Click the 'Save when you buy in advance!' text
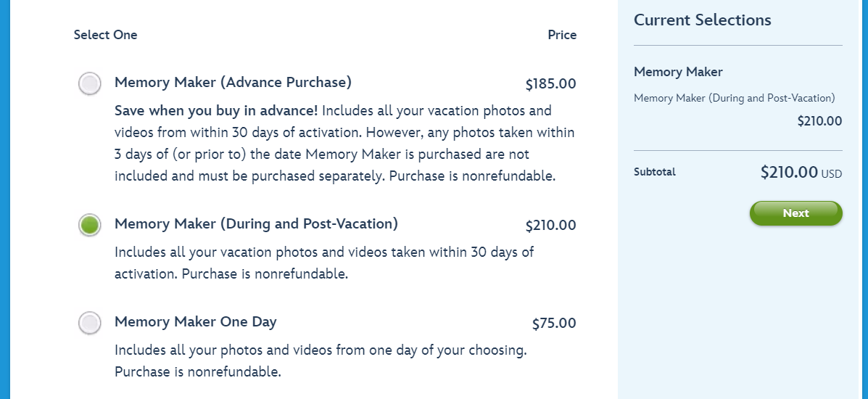The image size is (868, 399). tap(216, 111)
